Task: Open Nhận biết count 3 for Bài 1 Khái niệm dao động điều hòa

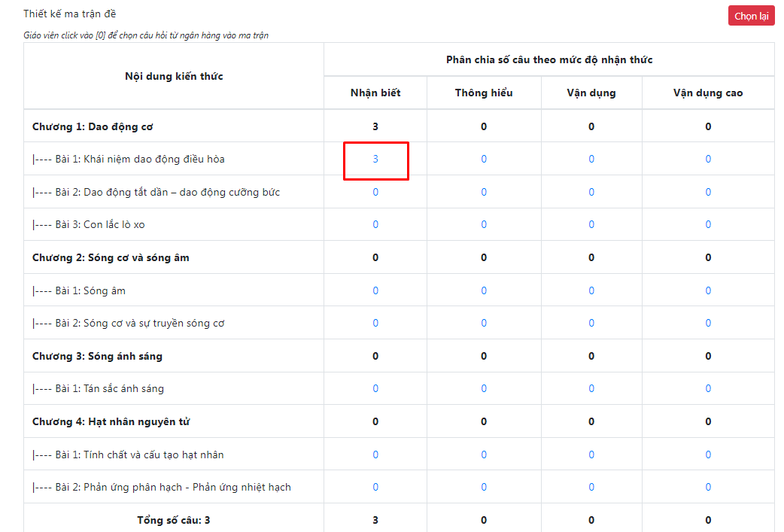Action: click(x=375, y=159)
